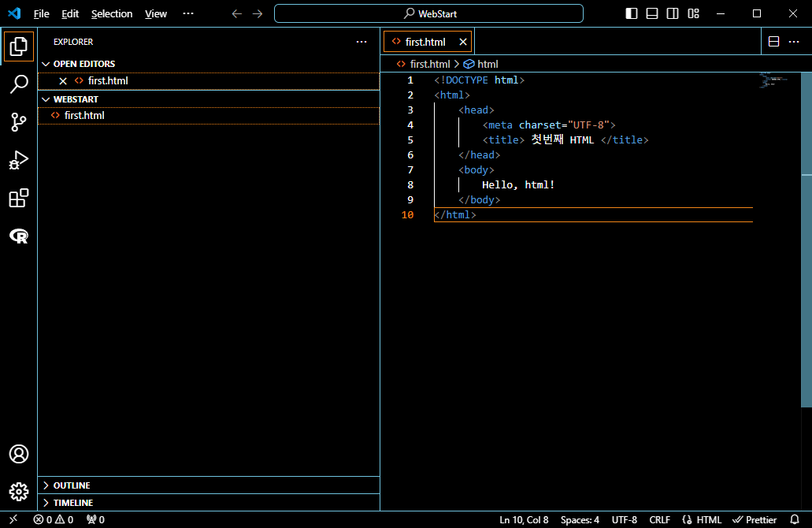
Task: Click the WebStart command center search box
Action: [428, 13]
